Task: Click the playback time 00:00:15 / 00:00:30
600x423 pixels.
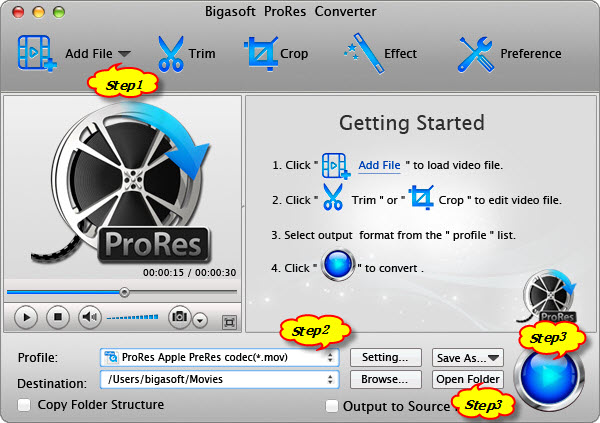Action: click(189, 273)
